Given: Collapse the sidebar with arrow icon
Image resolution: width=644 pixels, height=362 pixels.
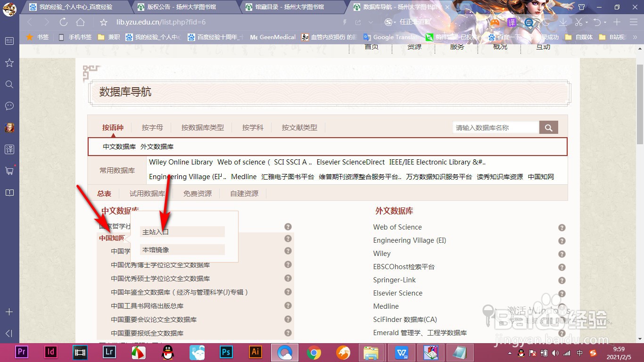Looking at the screenshot, I should (9, 333).
